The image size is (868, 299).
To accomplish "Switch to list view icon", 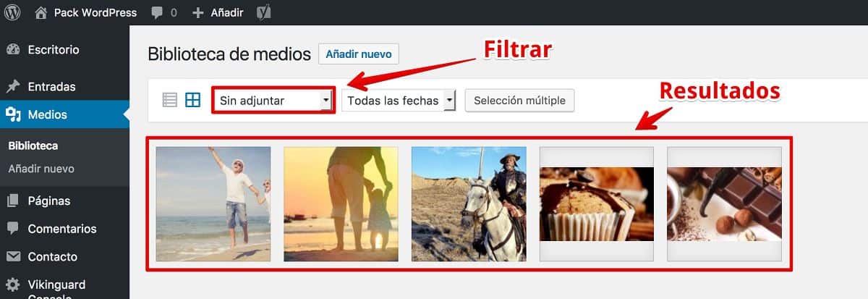I will (x=169, y=100).
